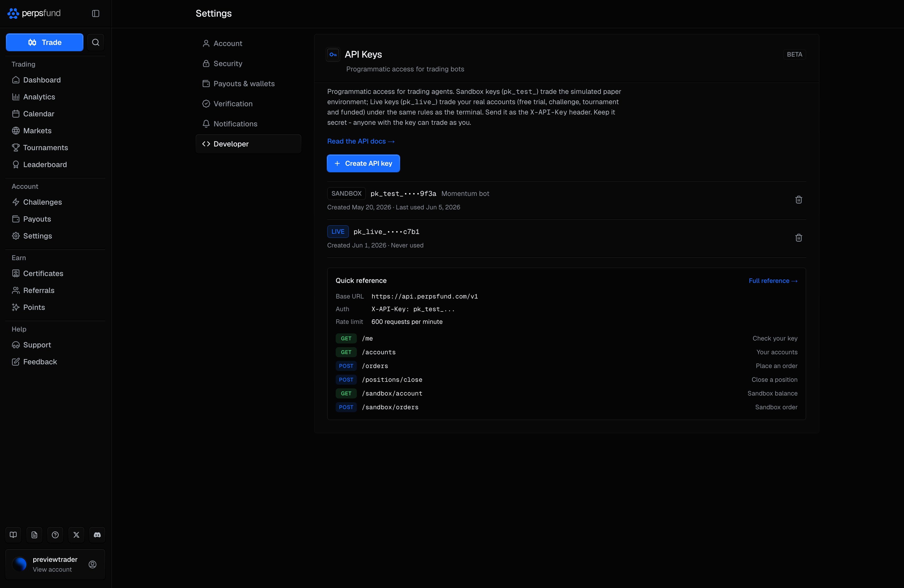The image size is (904, 588).
Task: Open sidebar Settings item
Action: (56, 236)
